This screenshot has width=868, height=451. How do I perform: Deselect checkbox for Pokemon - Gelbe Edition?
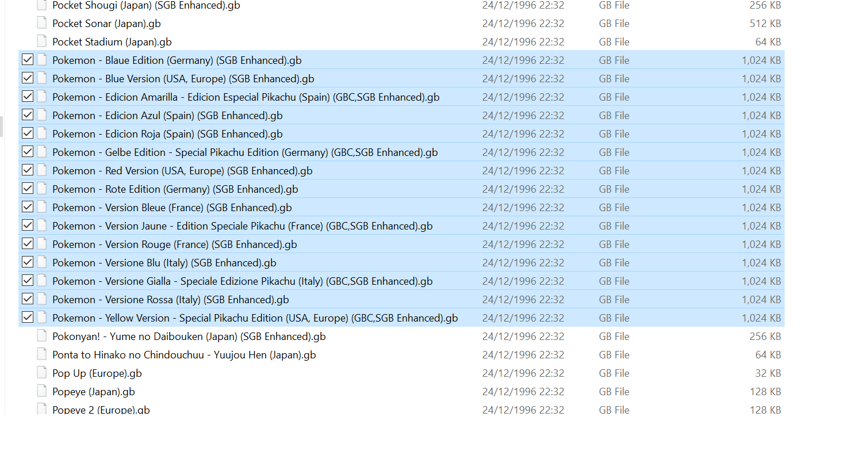pyautogui.click(x=27, y=151)
